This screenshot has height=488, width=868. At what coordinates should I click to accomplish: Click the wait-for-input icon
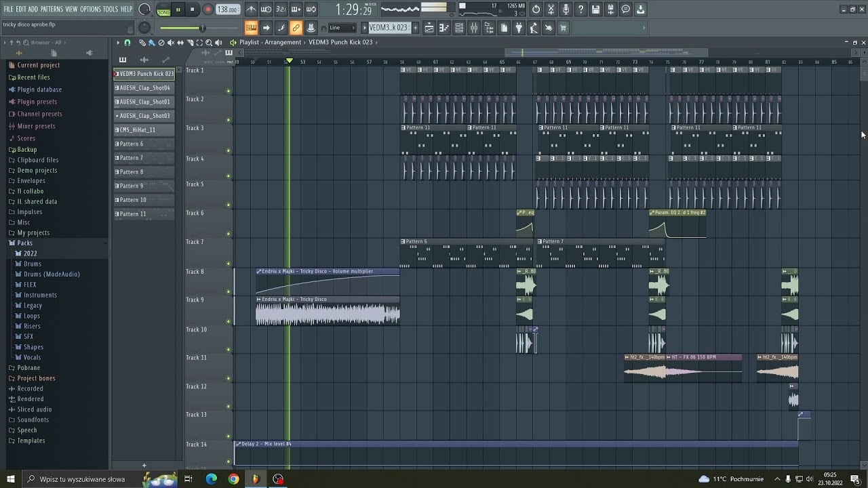tap(267, 9)
